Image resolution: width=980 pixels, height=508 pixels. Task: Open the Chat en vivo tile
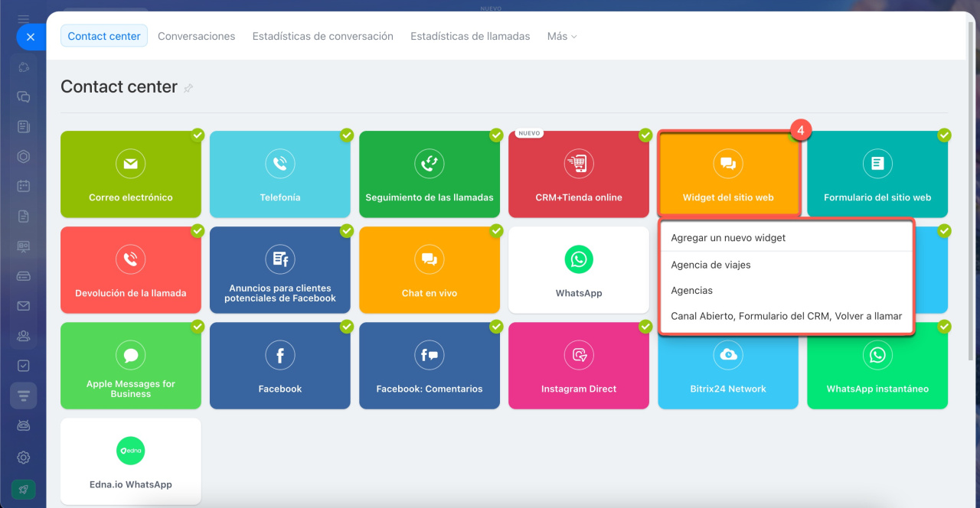tap(430, 270)
